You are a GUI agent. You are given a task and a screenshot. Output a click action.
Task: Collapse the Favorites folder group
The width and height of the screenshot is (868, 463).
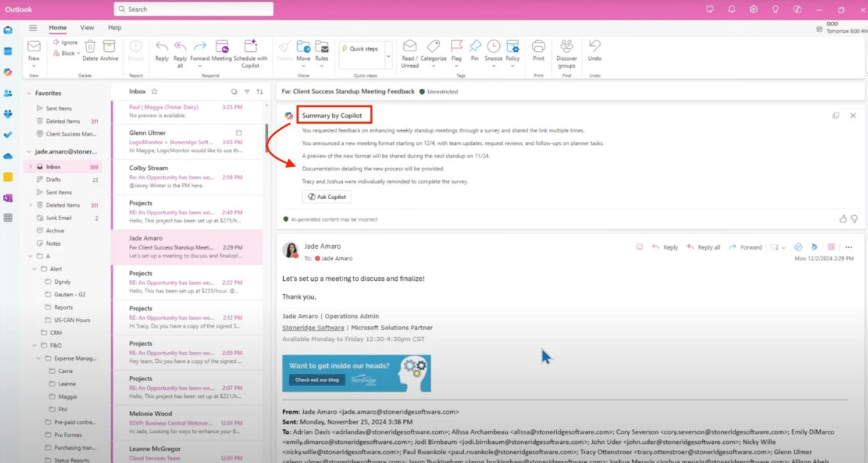(29, 94)
